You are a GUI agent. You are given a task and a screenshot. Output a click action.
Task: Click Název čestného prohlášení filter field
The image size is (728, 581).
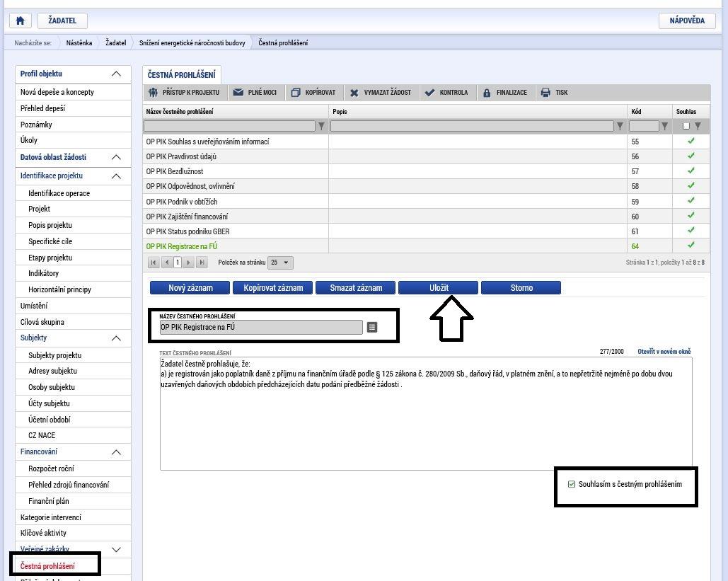coord(229,126)
